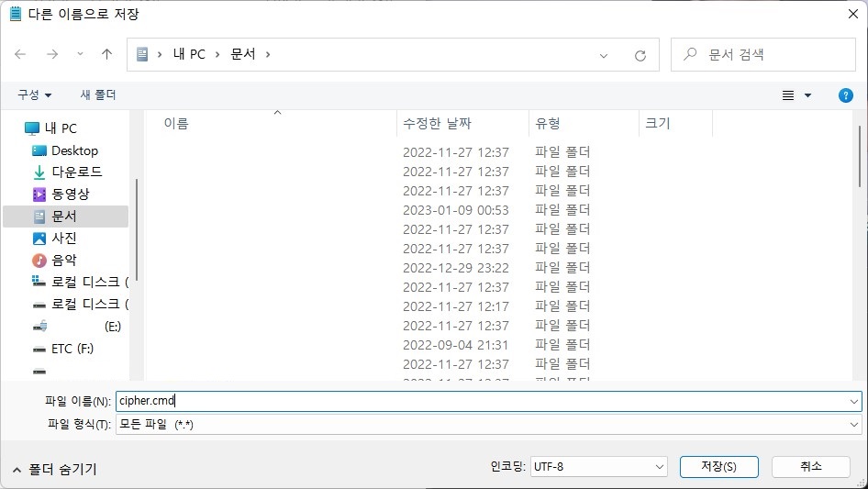Select 내 PC in the address path
Image resolution: width=868 pixels, height=489 pixels.
[189, 54]
